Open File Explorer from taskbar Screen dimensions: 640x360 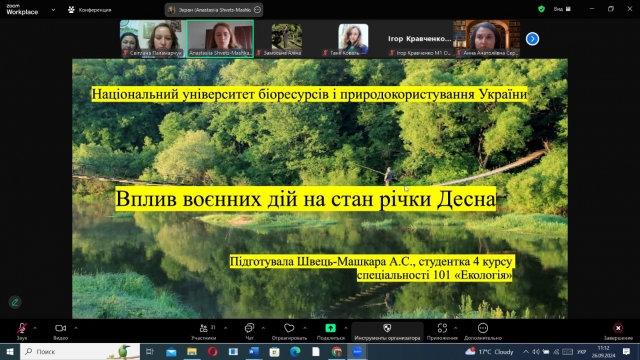(192, 351)
